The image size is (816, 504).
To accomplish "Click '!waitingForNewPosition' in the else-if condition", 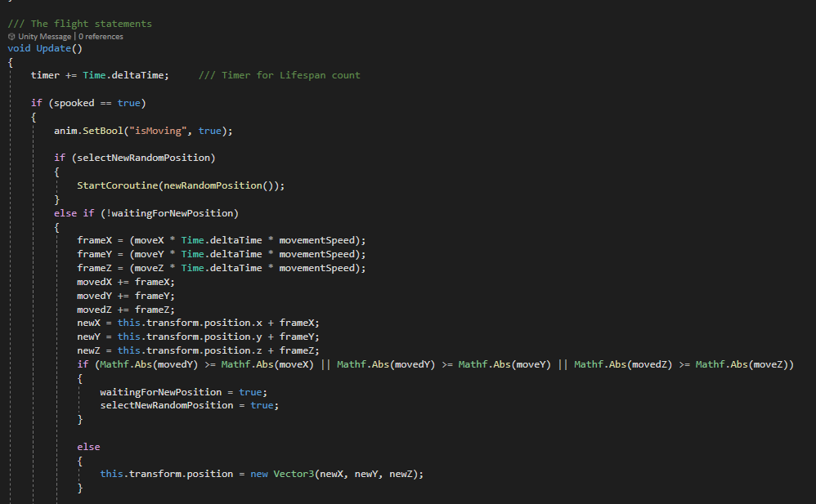I will click(x=169, y=213).
